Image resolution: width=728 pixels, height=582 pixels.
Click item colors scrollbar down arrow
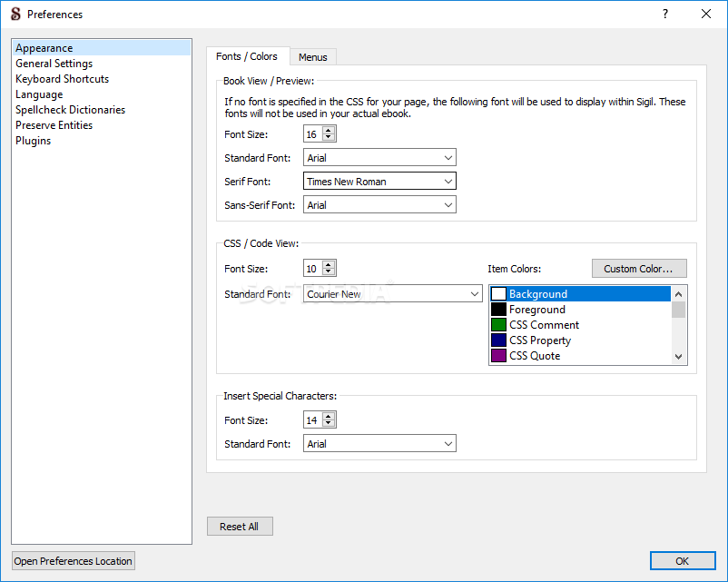(678, 356)
